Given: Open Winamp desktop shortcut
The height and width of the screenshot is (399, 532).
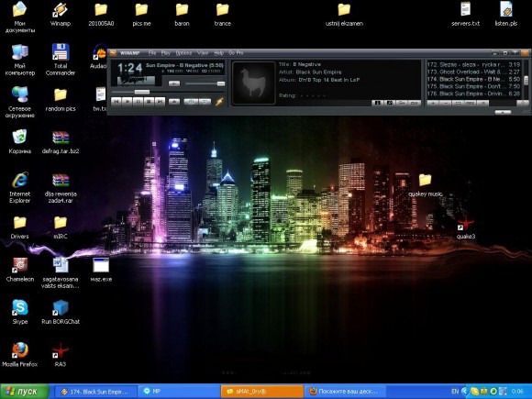Looking at the screenshot, I should click(60, 15).
